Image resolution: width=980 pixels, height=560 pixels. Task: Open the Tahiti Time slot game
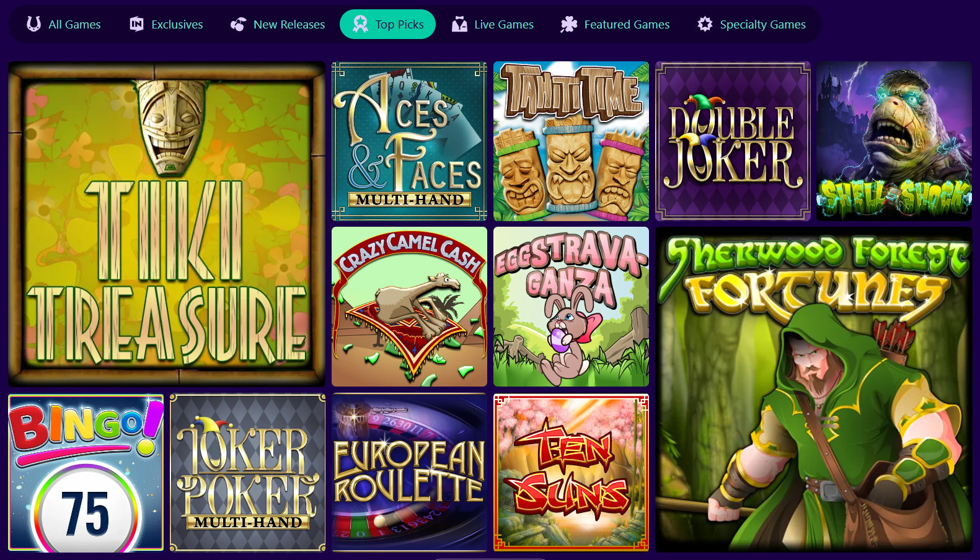(x=571, y=141)
